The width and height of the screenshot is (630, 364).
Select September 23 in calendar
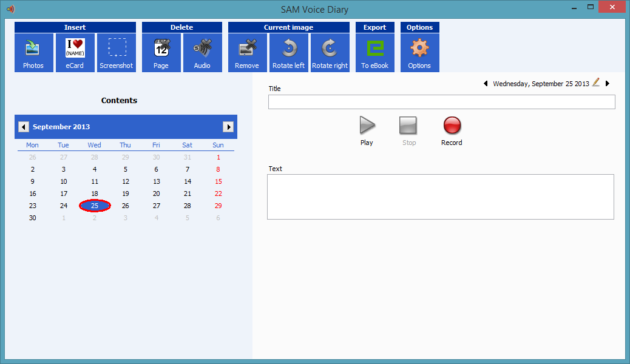(x=33, y=206)
